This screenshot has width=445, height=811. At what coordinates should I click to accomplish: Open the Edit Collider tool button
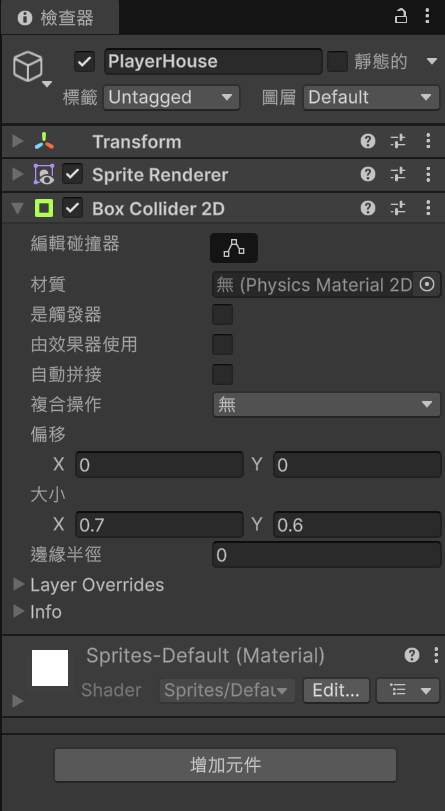tap(234, 248)
